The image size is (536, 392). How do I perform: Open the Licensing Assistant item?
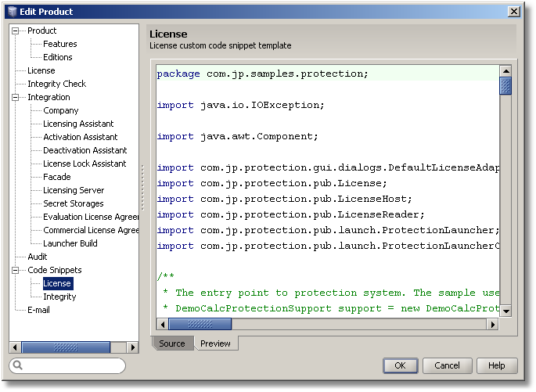[x=78, y=124]
